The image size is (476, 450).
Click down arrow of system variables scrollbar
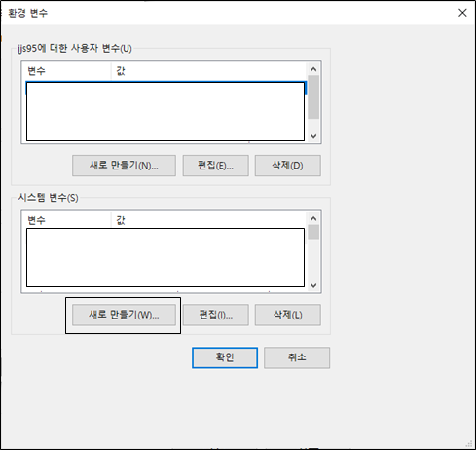click(x=313, y=285)
